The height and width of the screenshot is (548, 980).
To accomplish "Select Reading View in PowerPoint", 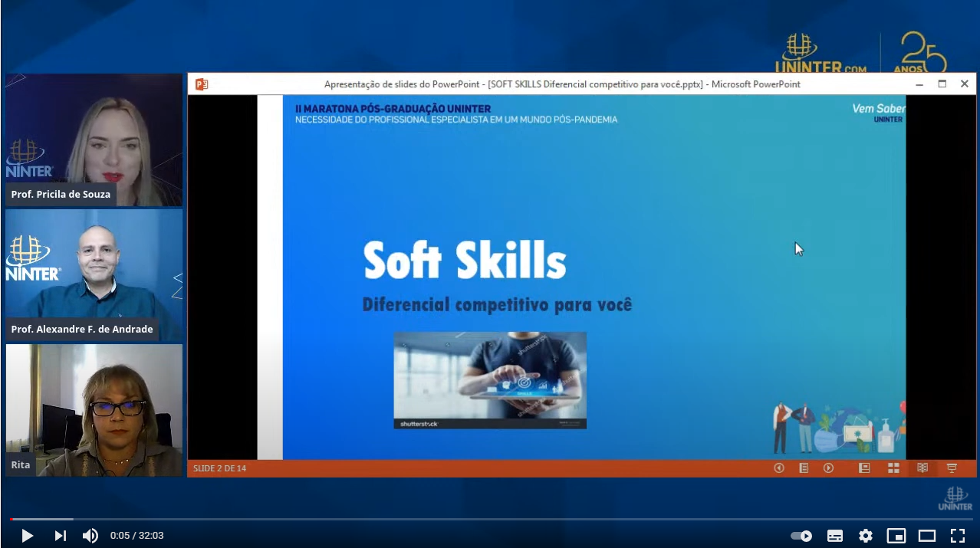I will 922,468.
